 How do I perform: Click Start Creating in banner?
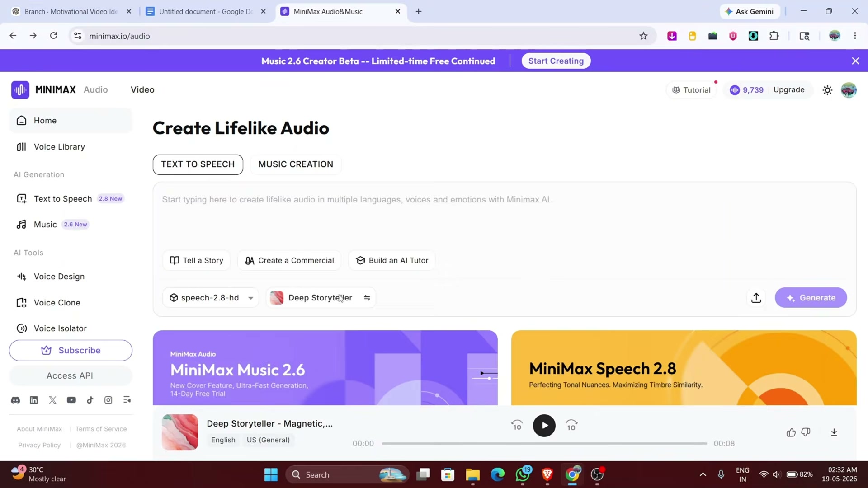click(556, 61)
